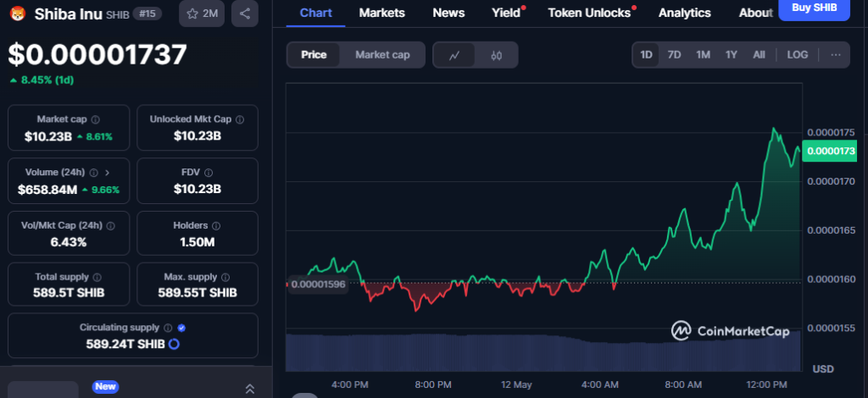Select Price chart toggle
The height and width of the screenshot is (398, 868).
click(x=314, y=55)
